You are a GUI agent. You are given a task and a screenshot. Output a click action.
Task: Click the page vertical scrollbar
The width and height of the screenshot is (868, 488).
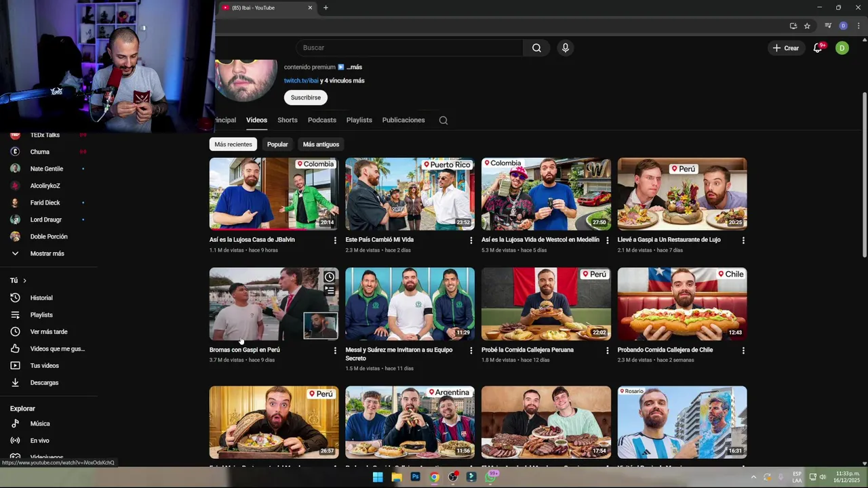[x=864, y=175]
